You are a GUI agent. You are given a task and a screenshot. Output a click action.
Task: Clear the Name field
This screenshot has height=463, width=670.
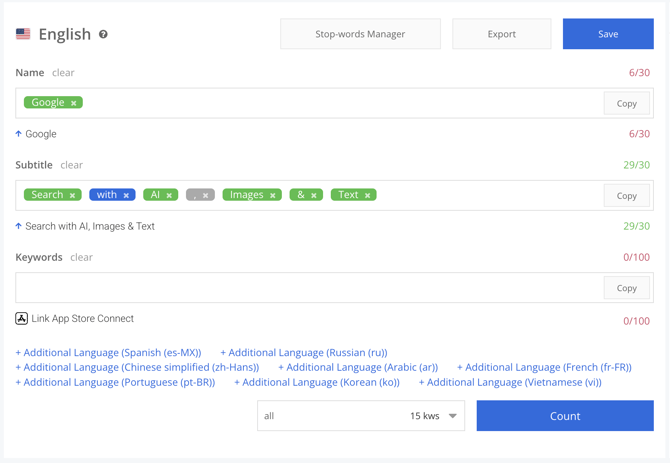63,73
